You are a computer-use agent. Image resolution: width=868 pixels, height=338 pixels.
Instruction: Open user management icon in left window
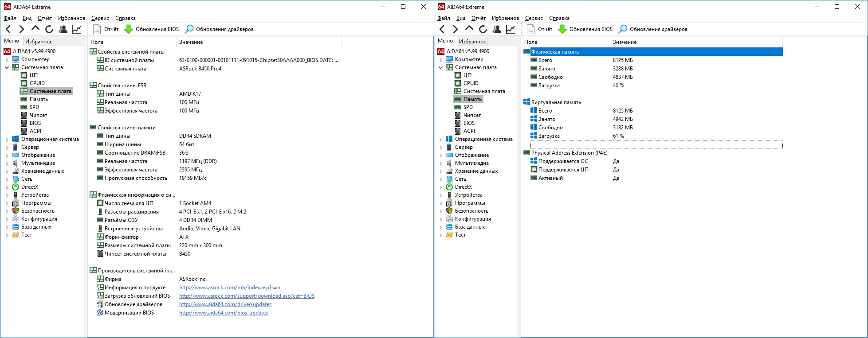point(63,29)
